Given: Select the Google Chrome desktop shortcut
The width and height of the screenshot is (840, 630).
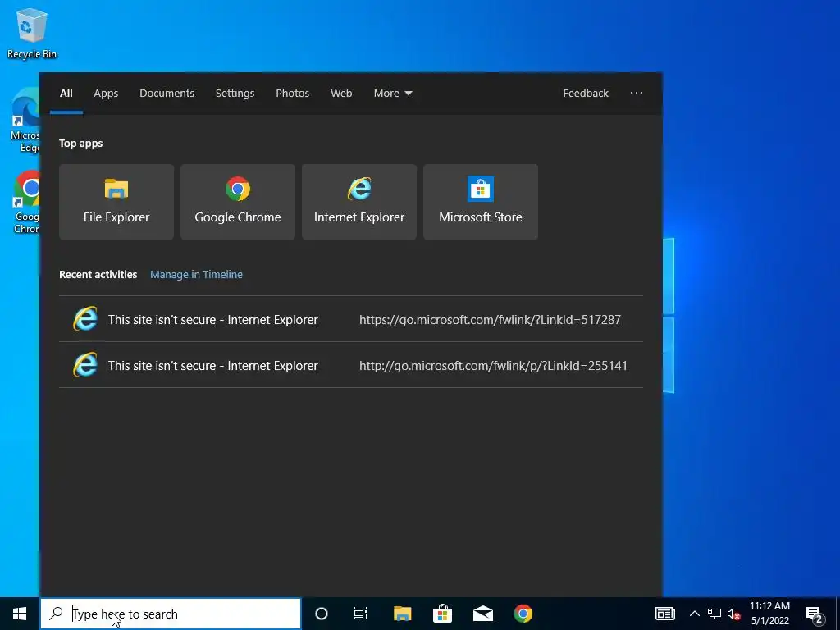Looking at the screenshot, I should coord(26,203).
